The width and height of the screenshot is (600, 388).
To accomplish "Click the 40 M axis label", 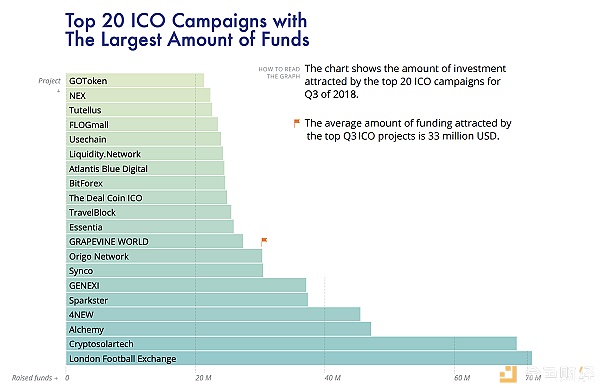I will pos(333,378).
